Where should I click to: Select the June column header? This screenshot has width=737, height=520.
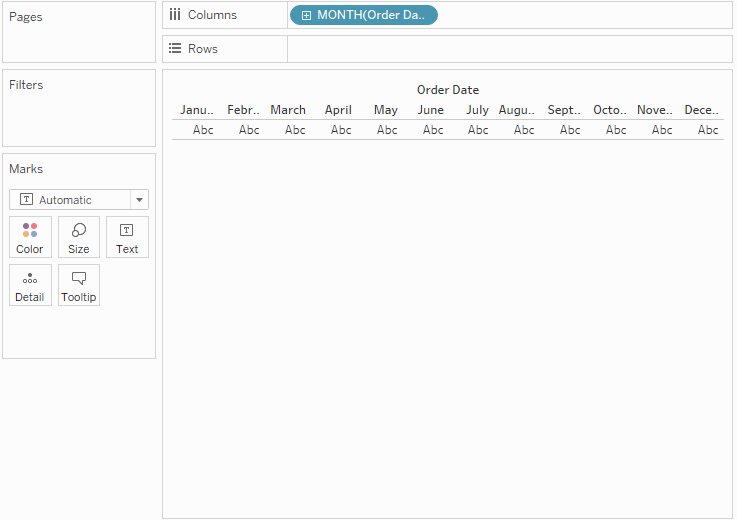pyautogui.click(x=431, y=110)
